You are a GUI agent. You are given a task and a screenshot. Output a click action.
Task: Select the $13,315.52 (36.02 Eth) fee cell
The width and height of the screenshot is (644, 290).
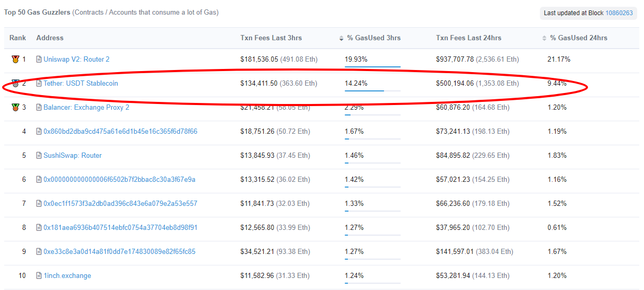pyautogui.click(x=275, y=179)
